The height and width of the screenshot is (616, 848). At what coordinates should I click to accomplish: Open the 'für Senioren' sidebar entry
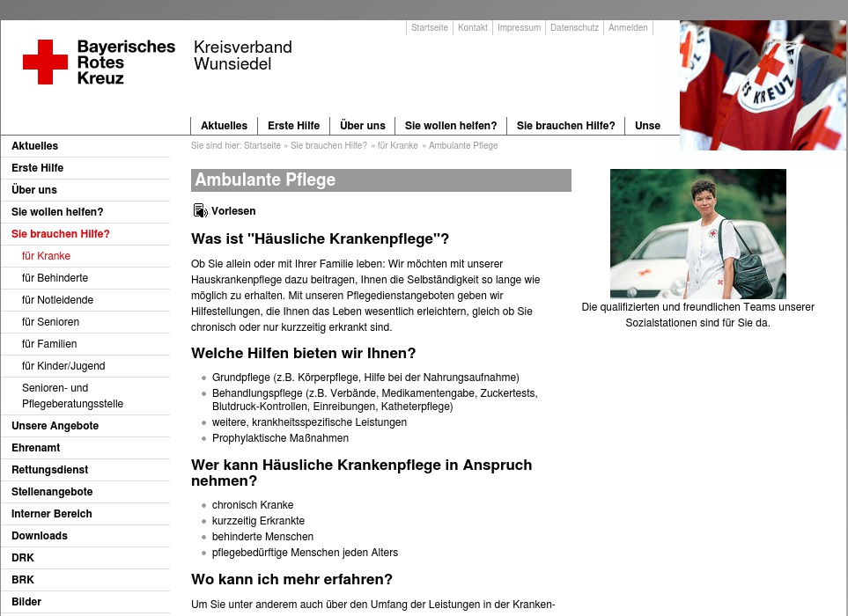50,321
